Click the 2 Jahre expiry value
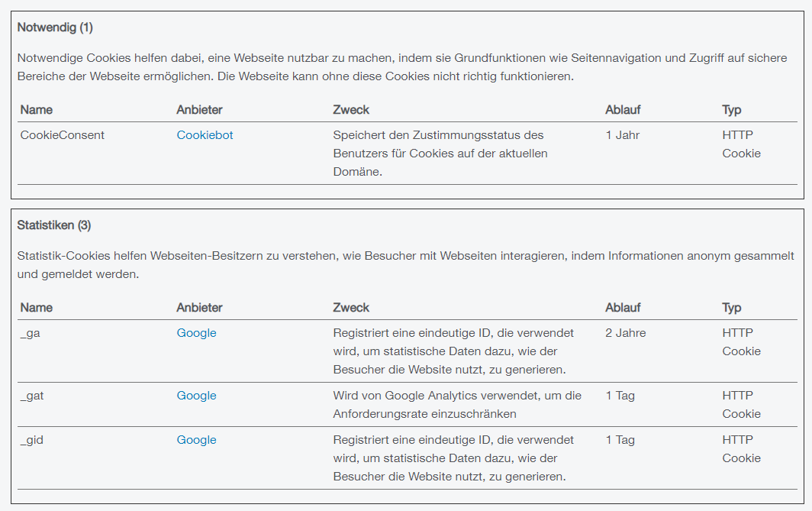 626,333
